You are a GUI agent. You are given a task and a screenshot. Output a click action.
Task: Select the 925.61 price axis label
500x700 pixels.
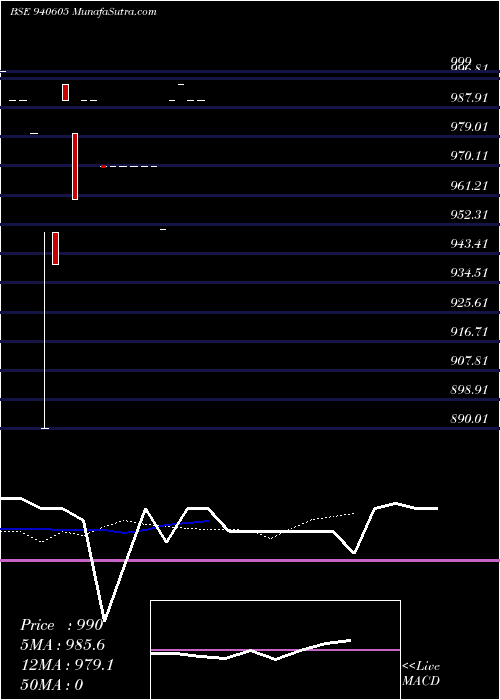point(469,303)
